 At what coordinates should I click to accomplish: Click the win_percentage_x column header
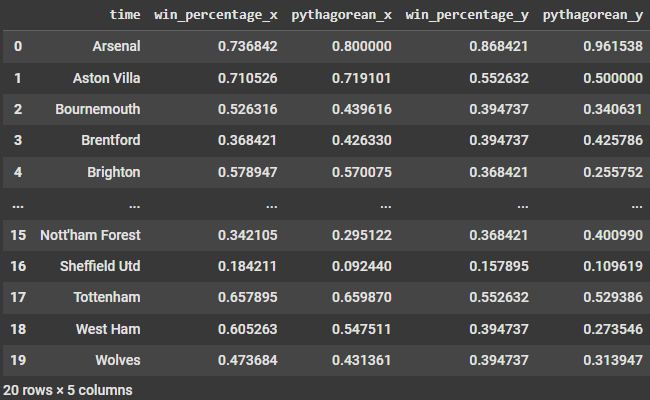click(216, 15)
